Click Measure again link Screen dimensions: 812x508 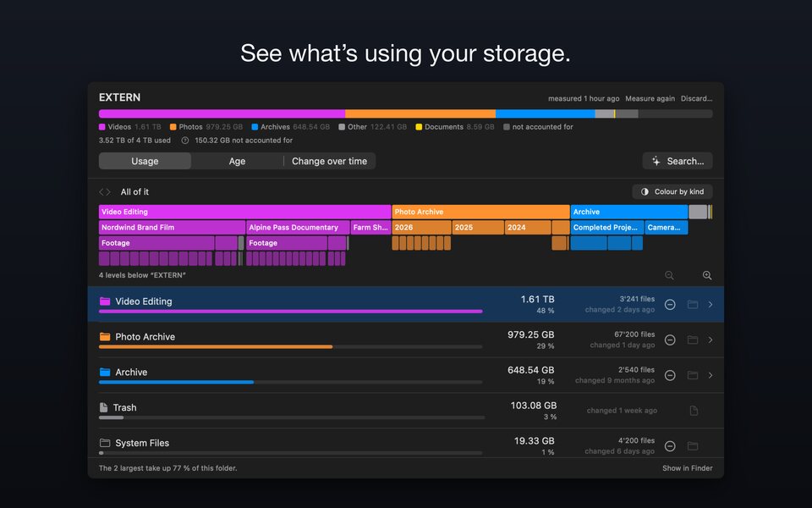coord(650,98)
